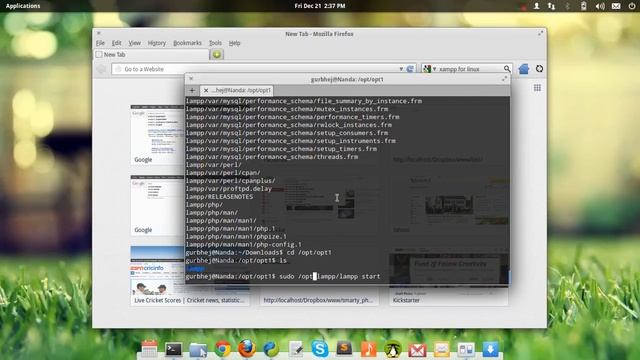Open Firefox Help menu

click(x=234, y=43)
